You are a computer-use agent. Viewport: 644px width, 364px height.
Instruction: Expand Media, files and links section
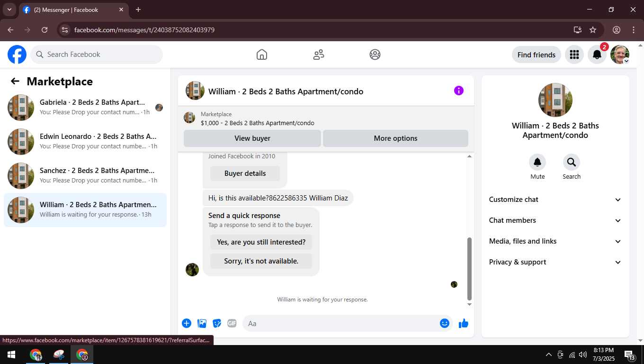(x=555, y=241)
